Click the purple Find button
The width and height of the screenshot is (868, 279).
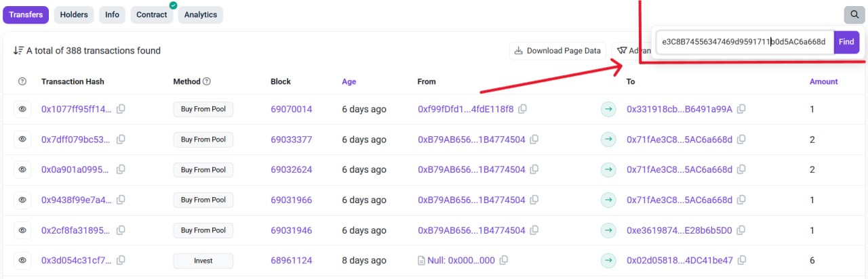point(846,42)
